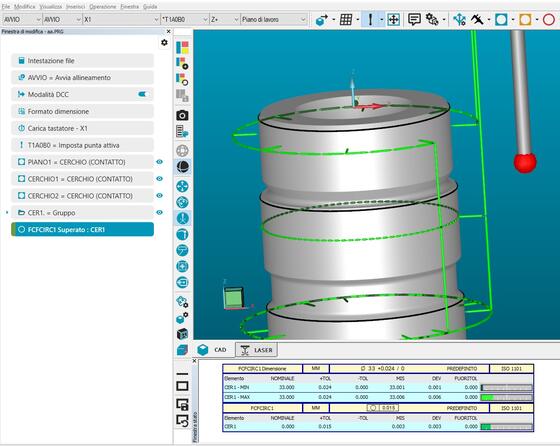Click the camera snapshot icon

[x=182, y=115]
